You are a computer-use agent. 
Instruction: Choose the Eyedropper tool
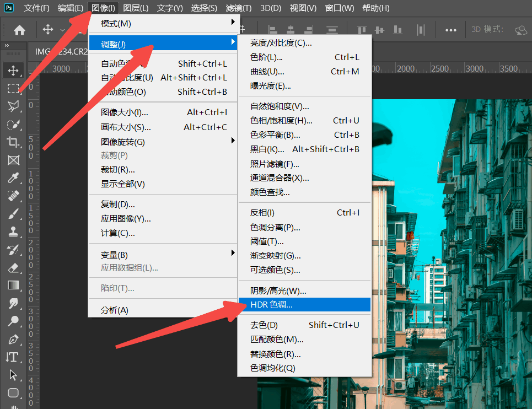click(x=13, y=177)
